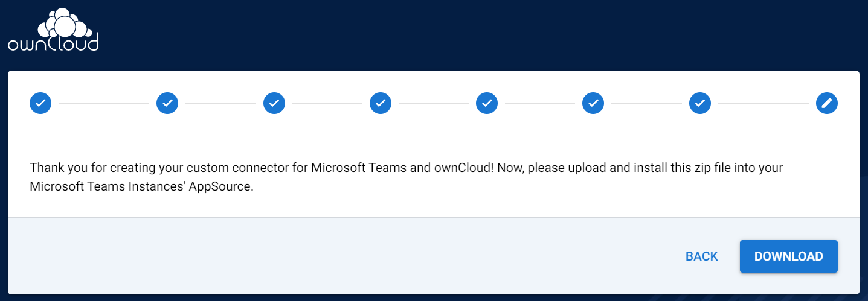Click the line between fifth and sixth steps
868x301 pixels.
pos(540,103)
